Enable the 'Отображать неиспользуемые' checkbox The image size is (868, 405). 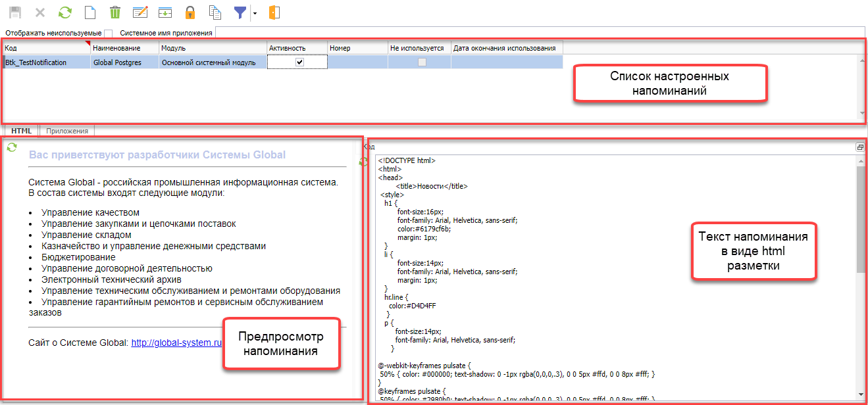point(109,33)
